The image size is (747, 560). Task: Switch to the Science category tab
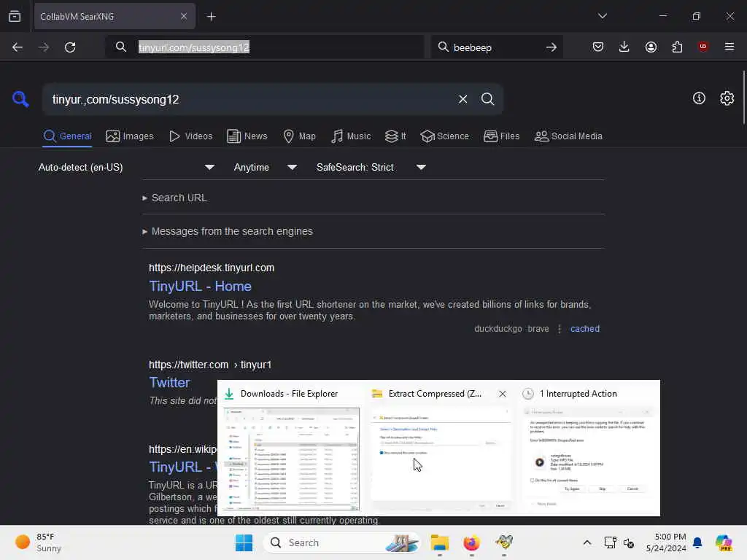[x=444, y=136]
